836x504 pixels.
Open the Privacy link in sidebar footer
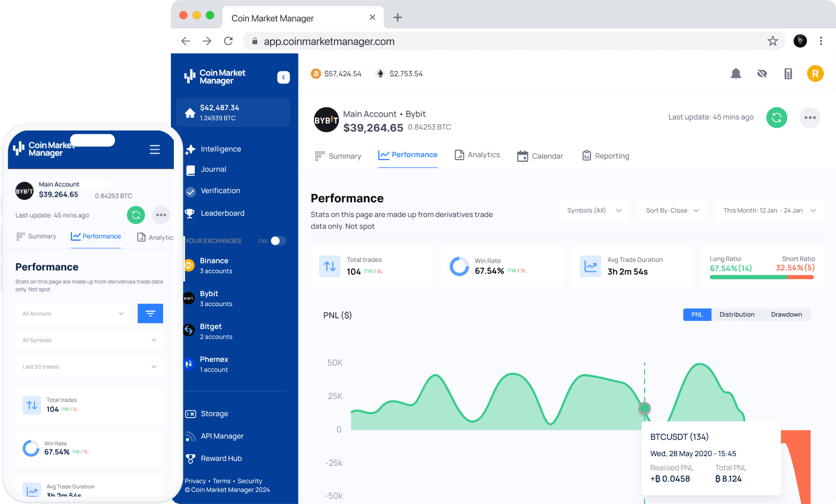pyautogui.click(x=195, y=481)
